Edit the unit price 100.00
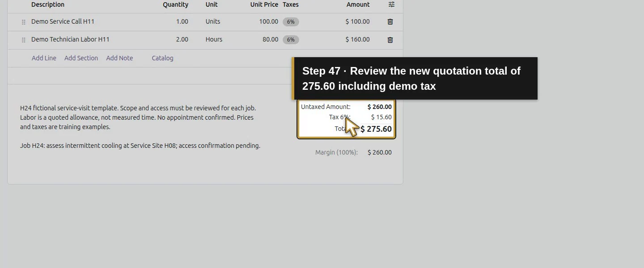Image resolution: width=644 pixels, height=268 pixels. coord(268,21)
